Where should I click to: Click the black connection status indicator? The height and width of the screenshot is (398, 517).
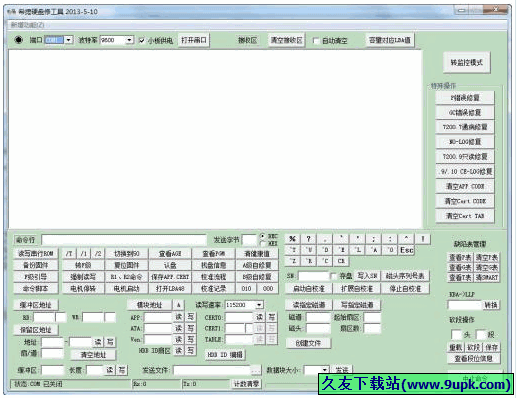[x=19, y=40]
